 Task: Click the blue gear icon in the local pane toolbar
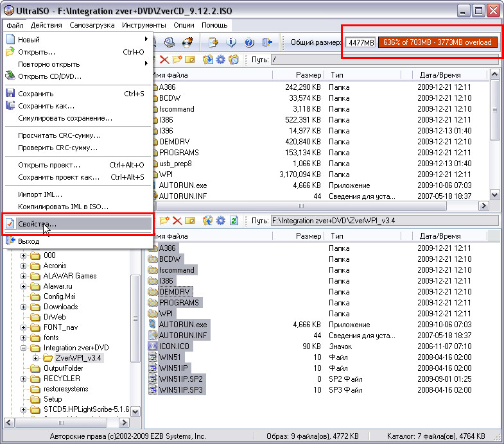coord(220,220)
